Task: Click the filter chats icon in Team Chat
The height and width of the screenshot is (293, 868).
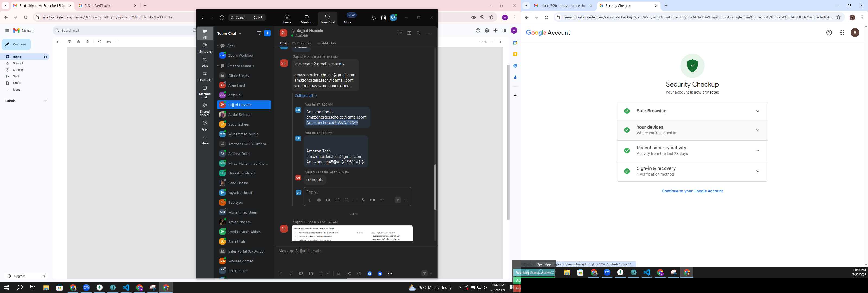Action: point(259,33)
